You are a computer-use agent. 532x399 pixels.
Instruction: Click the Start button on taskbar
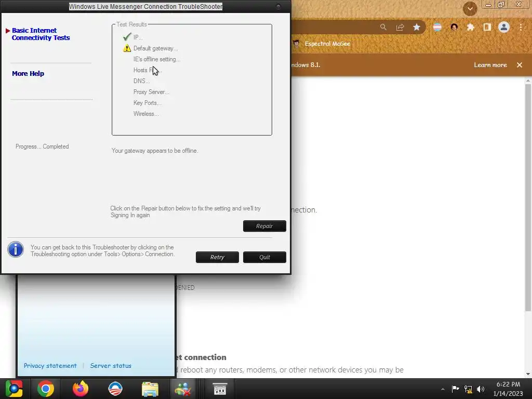(x=14, y=389)
